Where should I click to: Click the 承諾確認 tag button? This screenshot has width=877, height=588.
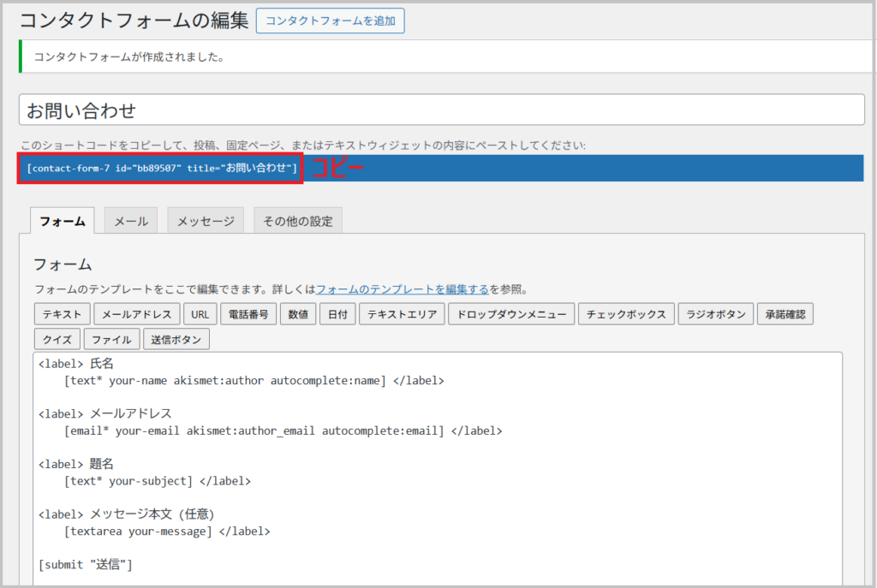[785, 314]
